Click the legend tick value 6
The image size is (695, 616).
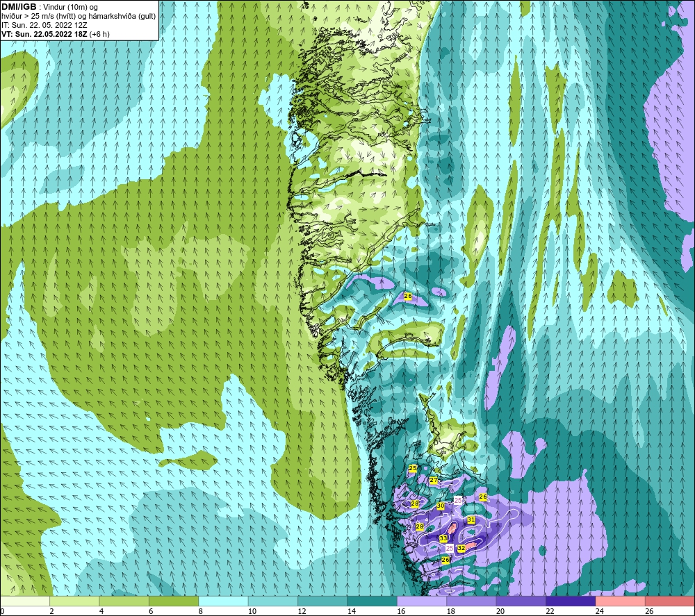click(151, 611)
